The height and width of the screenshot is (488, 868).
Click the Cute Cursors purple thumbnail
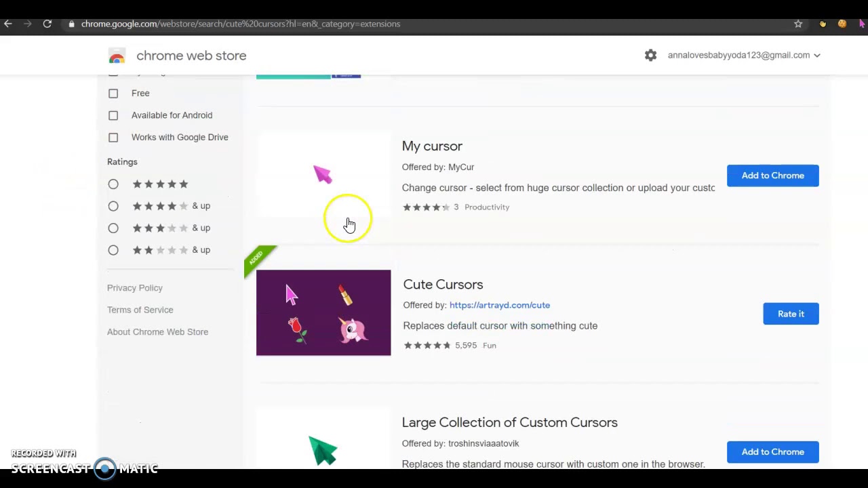coord(323,312)
